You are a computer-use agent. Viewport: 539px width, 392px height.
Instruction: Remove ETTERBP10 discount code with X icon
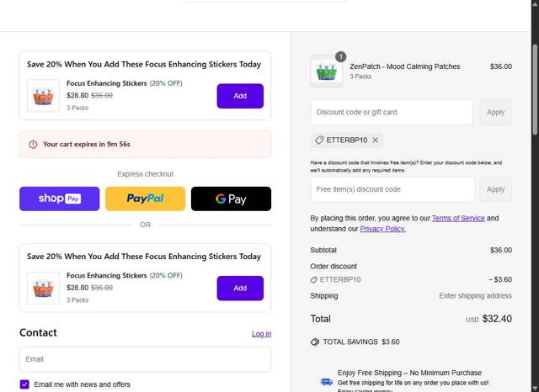376,140
